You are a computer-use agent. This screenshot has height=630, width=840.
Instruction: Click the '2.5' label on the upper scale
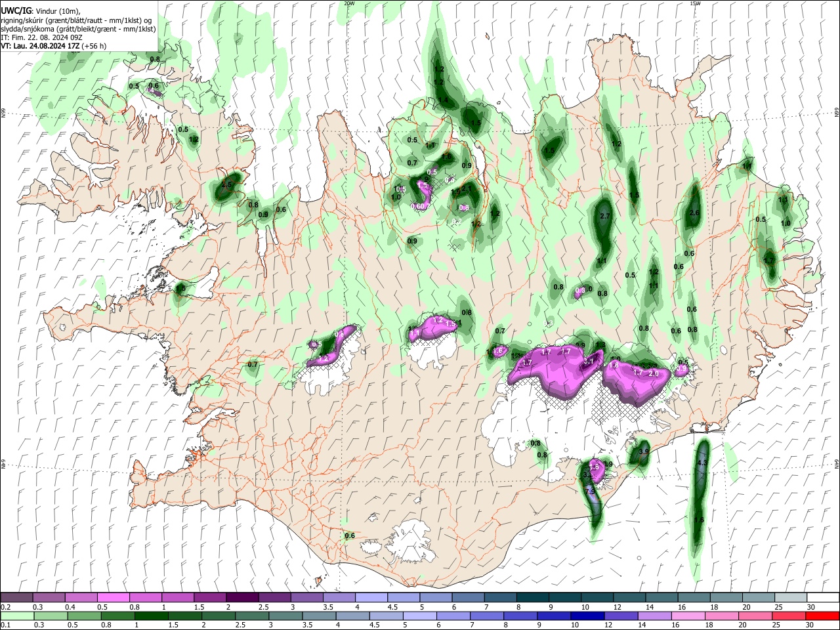tap(264, 607)
